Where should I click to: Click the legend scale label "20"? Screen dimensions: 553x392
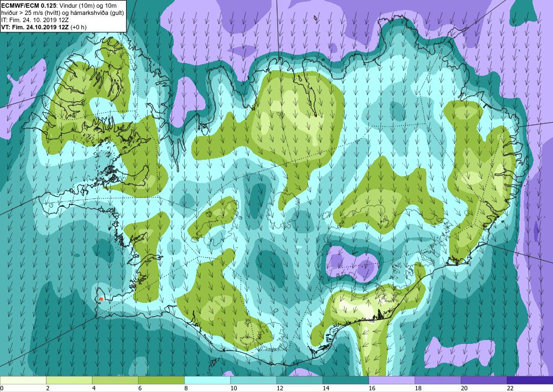point(465,388)
